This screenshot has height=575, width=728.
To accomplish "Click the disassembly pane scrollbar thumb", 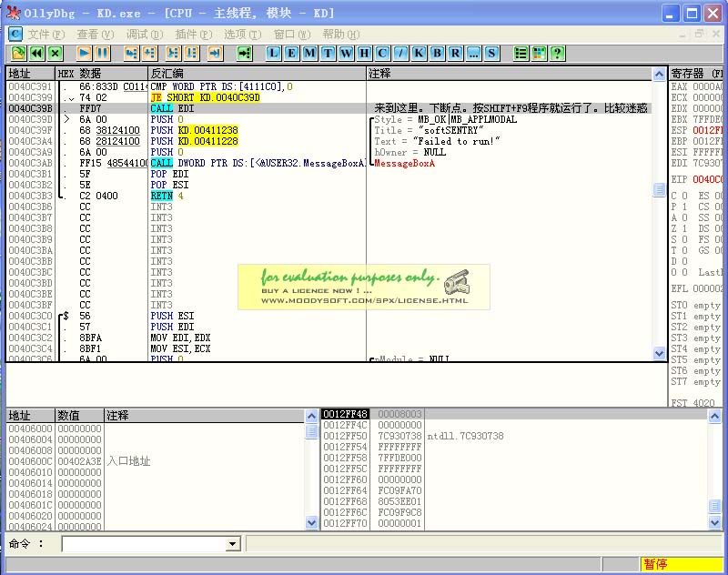I will coord(659,189).
